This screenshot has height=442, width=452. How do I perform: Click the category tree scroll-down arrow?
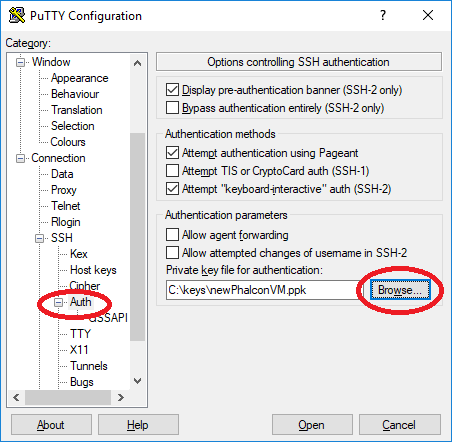click(137, 380)
